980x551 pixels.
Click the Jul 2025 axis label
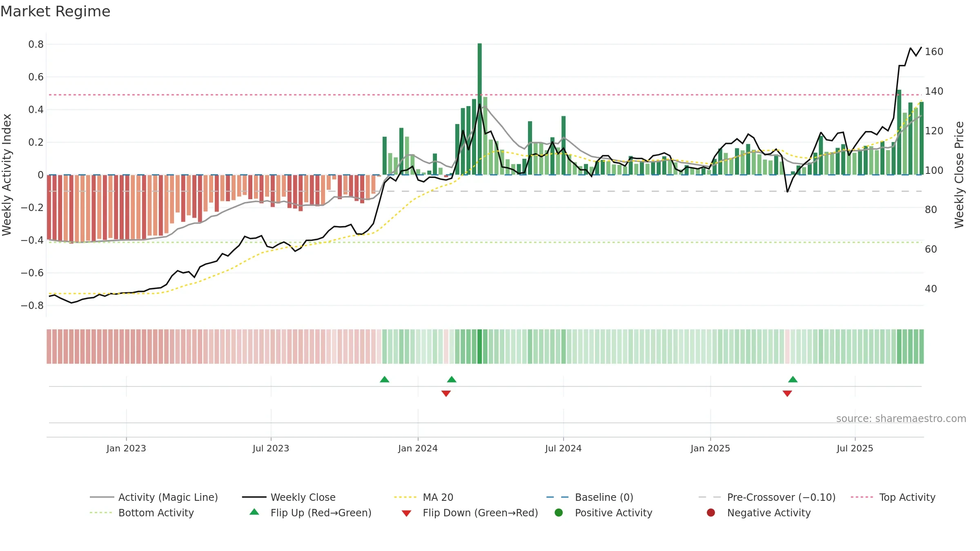(x=855, y=449)
